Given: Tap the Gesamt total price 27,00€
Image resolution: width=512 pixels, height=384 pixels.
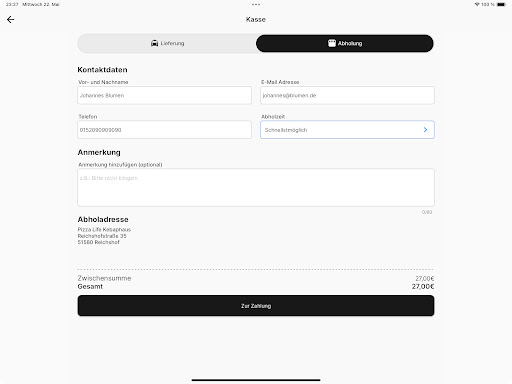Looking at the screenshot, I should coord(423,287).
